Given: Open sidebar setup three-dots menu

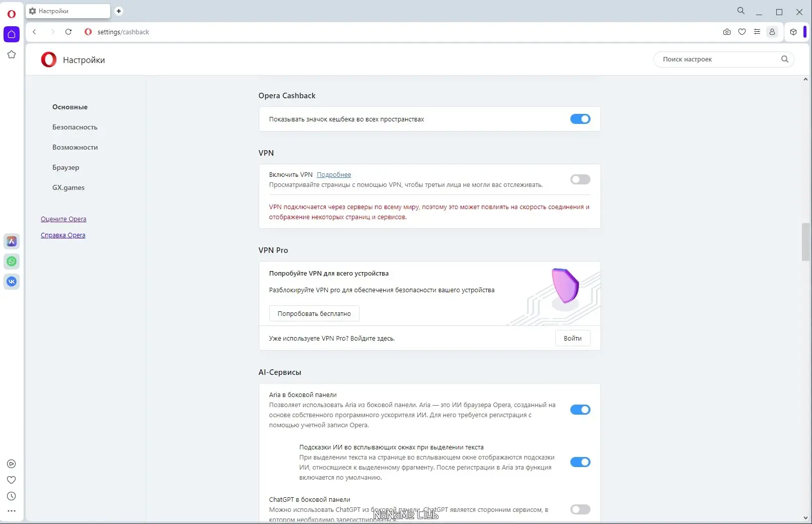Looking at the screenshot, I should pos(12,511).
